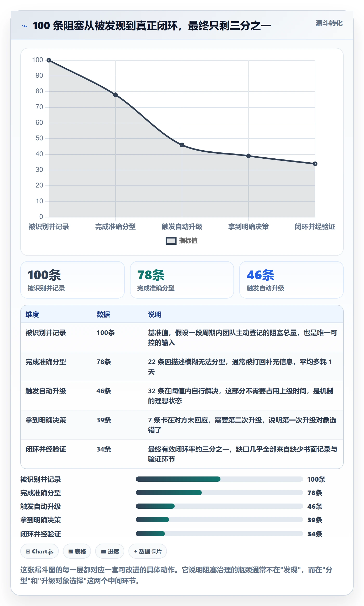Image resolution: width=364 pixels, height=606 pixels.
Task: Click the Chart.js tag chip
Action: click(x=40, y=551)
